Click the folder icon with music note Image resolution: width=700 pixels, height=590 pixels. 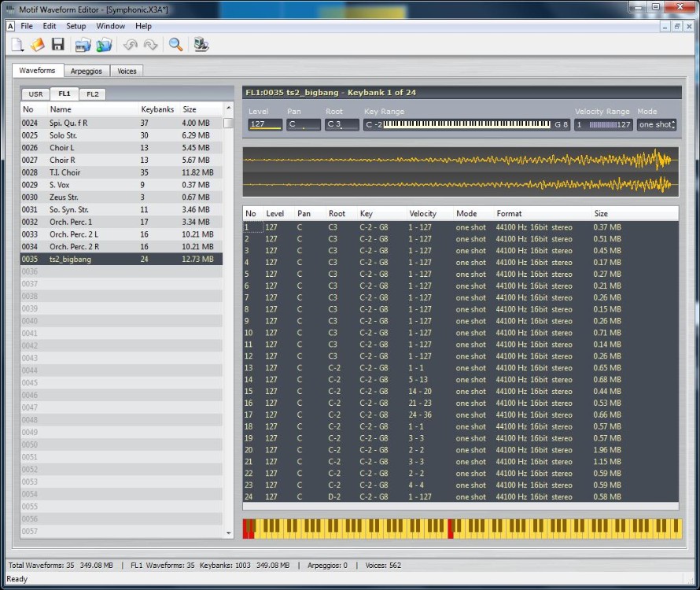point(104,45)
